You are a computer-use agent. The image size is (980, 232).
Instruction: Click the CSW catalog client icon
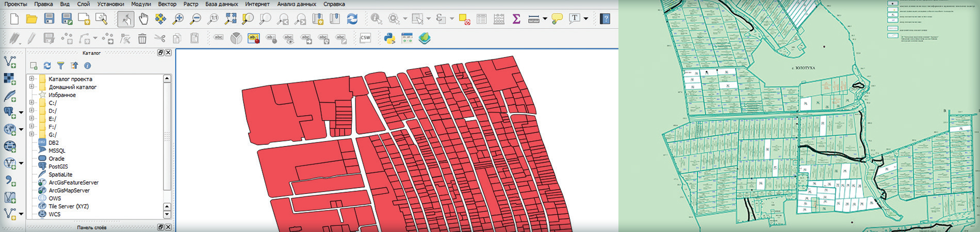point(365,38)
